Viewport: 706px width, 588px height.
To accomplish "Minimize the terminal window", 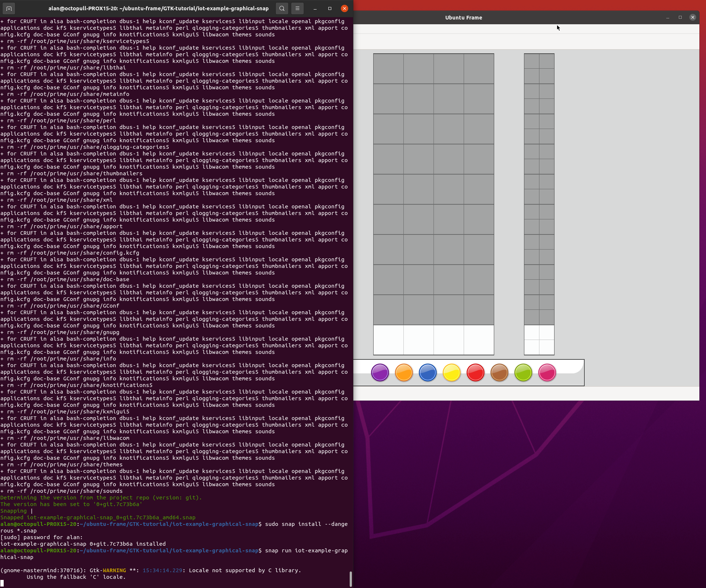I will (315, 8).
